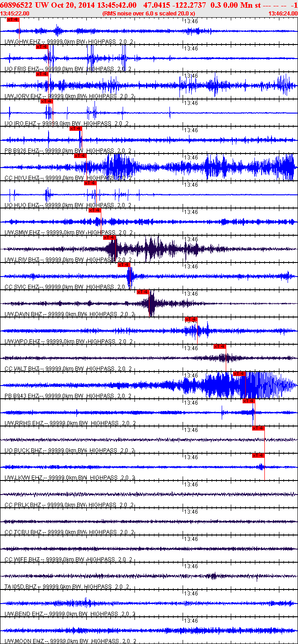Click the PB.B926.EHZ station label
The height and width of the screenshot is (644, 298).
tap(21, 151)
